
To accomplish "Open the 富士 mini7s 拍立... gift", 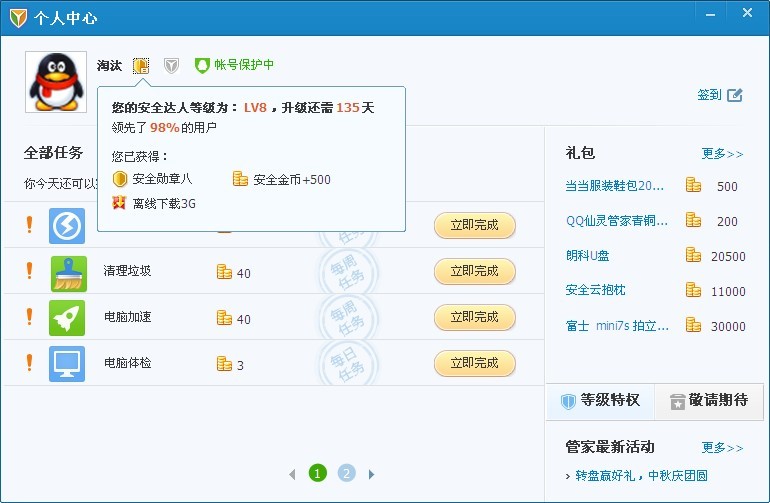I will click(x=617, y=326).
